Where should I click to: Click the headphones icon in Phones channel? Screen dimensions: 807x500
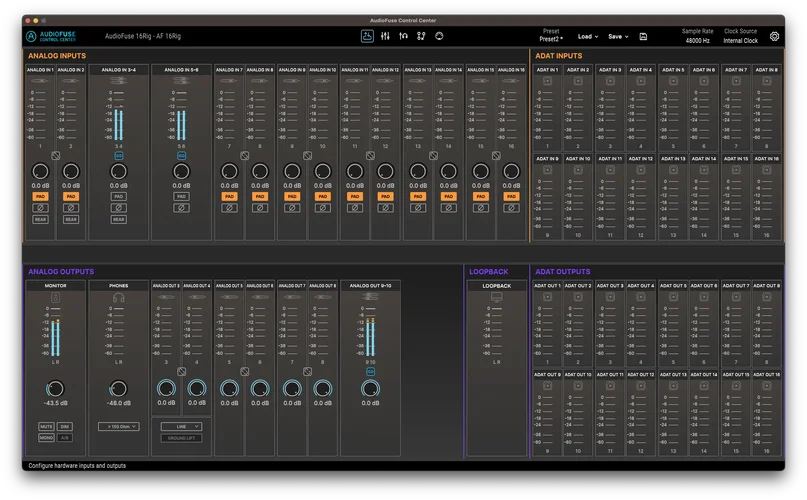pos(118,296)
